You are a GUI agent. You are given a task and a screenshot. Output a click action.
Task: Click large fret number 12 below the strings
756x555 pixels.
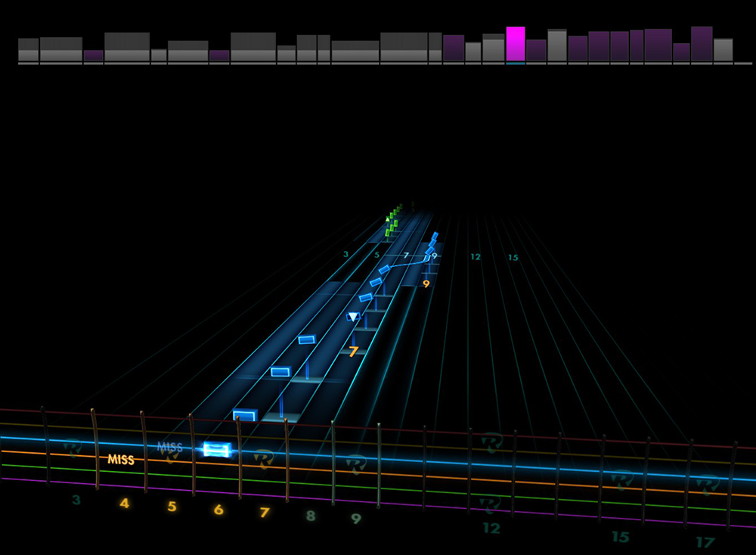point(491,528)
